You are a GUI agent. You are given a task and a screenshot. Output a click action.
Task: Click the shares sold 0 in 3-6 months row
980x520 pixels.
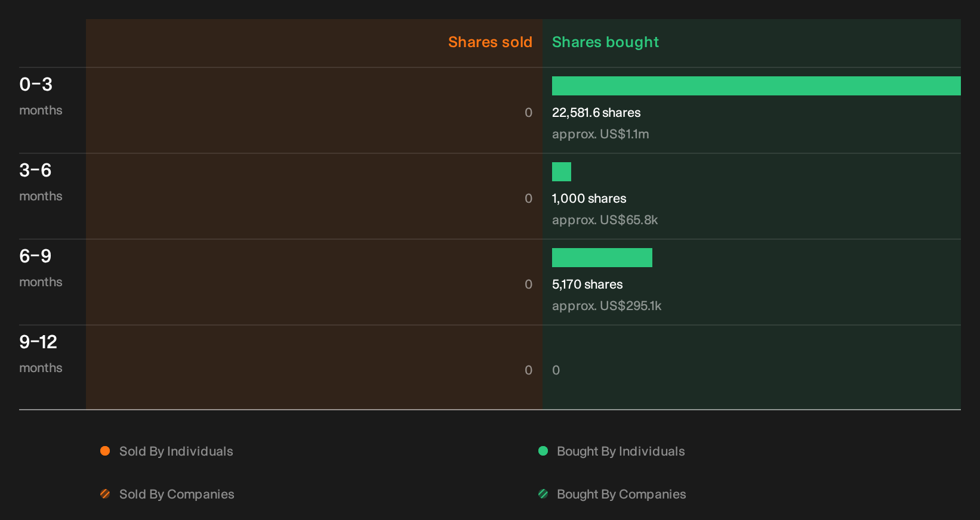click(x=528, y=199)
